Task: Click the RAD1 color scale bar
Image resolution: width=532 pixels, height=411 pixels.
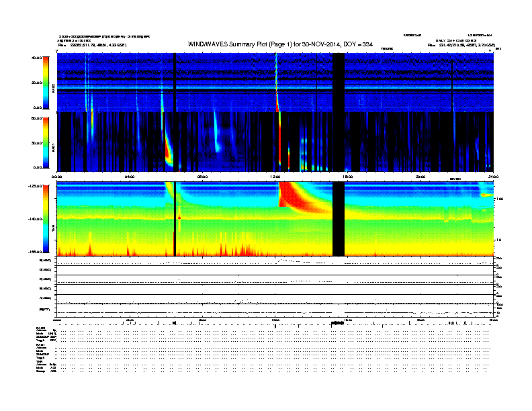Action: (x=46, y=143)
